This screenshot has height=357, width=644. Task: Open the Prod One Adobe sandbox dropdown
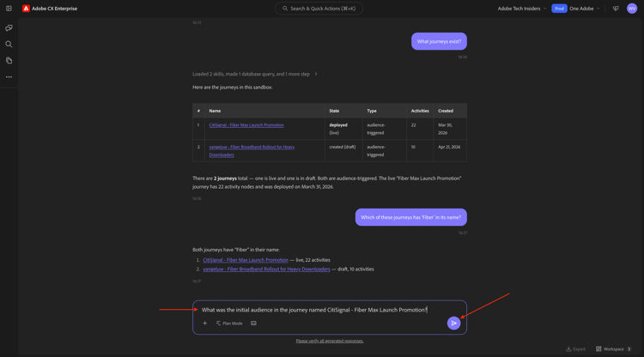[575, 9]
